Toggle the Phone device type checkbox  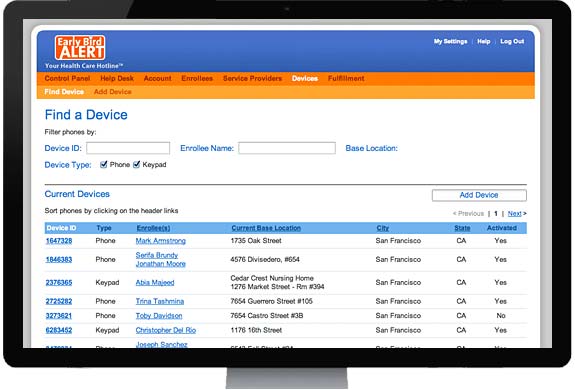pyautogui.click(x=104, y=164)
